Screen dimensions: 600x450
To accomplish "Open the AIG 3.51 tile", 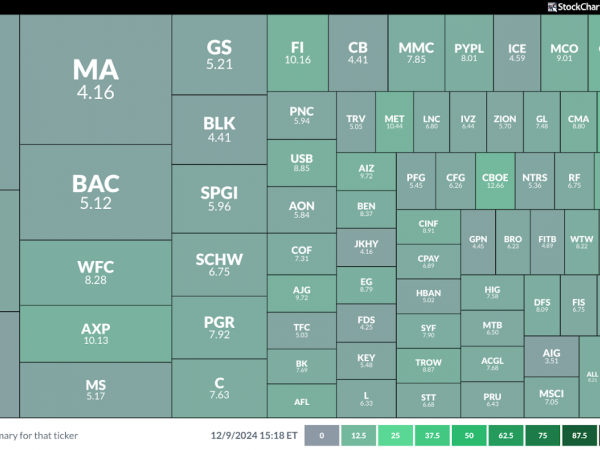I will coord(551,356).
